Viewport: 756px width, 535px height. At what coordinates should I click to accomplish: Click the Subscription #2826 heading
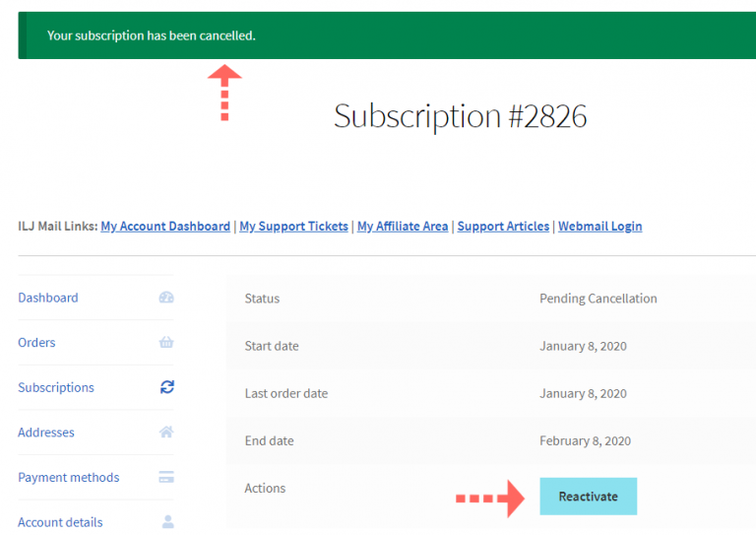pyautogui.click(x=460, y=116)
